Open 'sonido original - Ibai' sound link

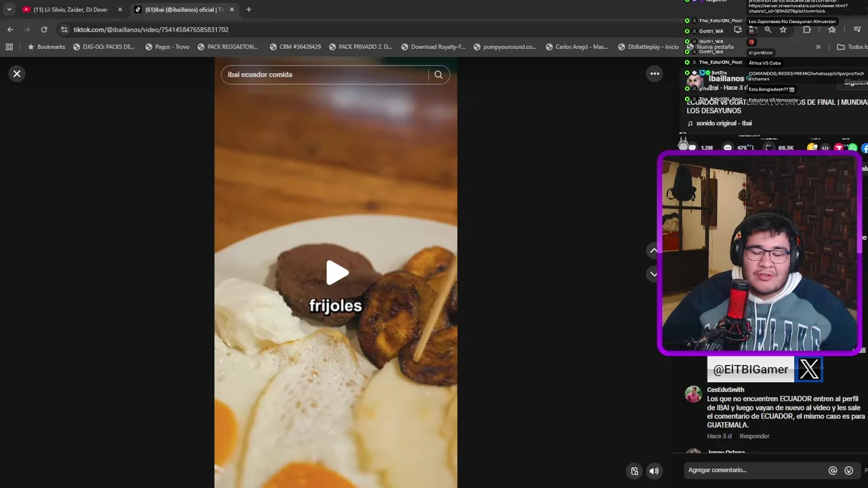coord(724,123)
